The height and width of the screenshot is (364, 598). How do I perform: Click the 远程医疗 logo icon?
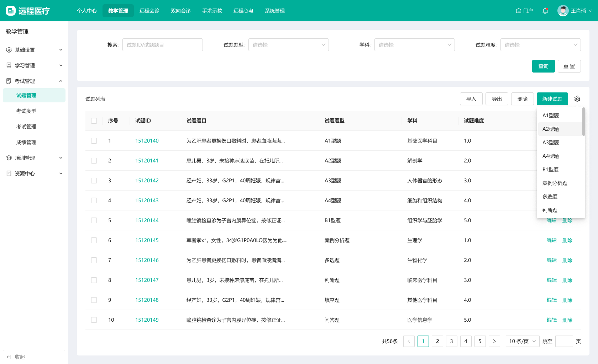click(11, 11)
